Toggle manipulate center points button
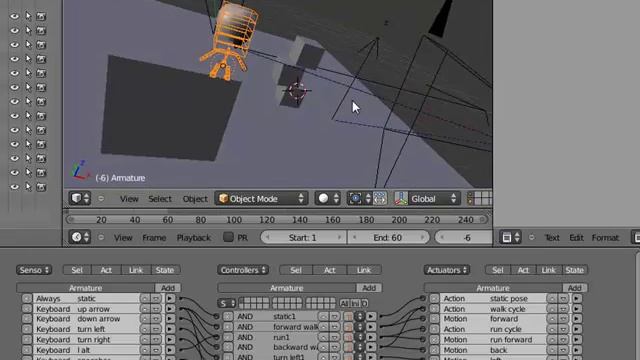Viewport: 640px width, 360px height. click(380, 199)
